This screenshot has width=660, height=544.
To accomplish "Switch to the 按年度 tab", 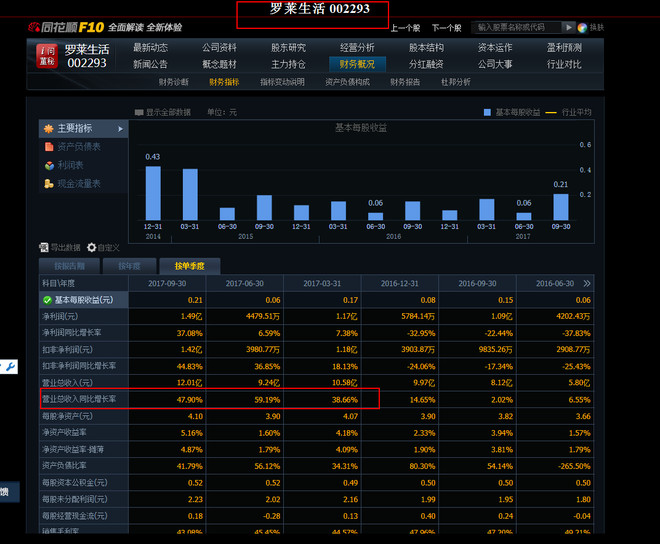I will (x=129, y=266).
